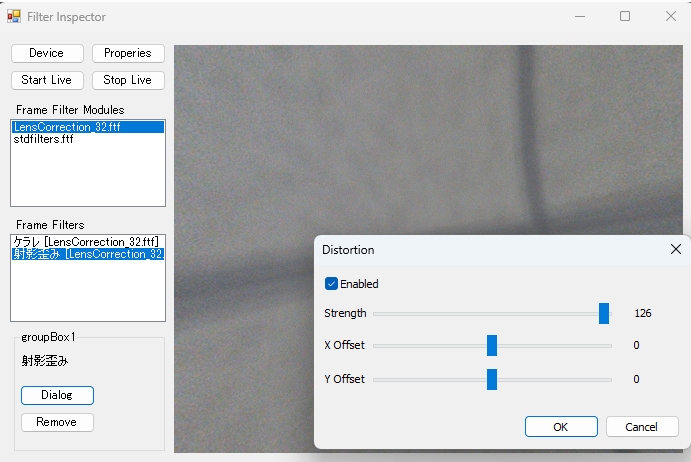Click the X Offset slider thumb

pos(492,345)
